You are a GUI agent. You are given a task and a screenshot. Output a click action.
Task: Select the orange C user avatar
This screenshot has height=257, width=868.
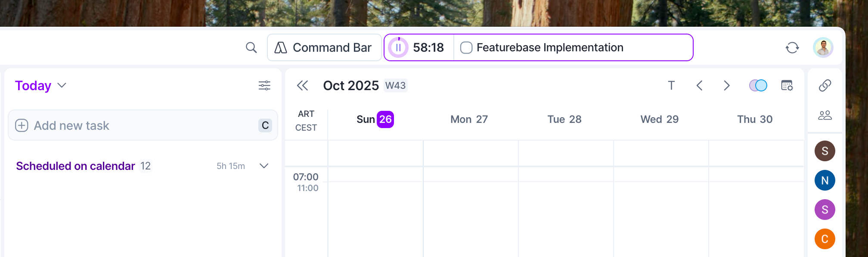[x=825, y=239]
